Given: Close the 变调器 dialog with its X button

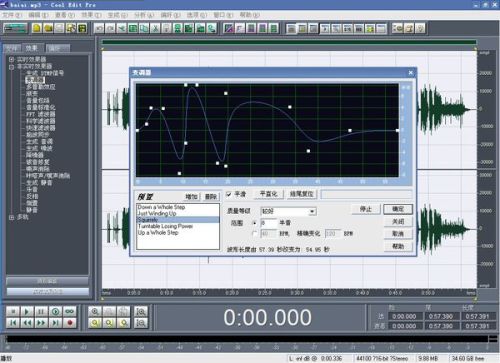Looking at the screenshot, I should point(411,72).
